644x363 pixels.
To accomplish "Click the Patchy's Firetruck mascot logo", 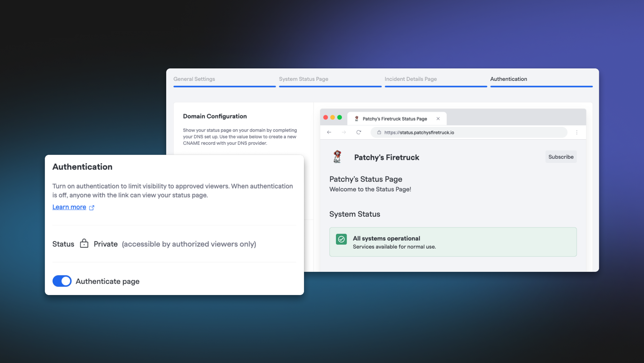I will 337,157.
